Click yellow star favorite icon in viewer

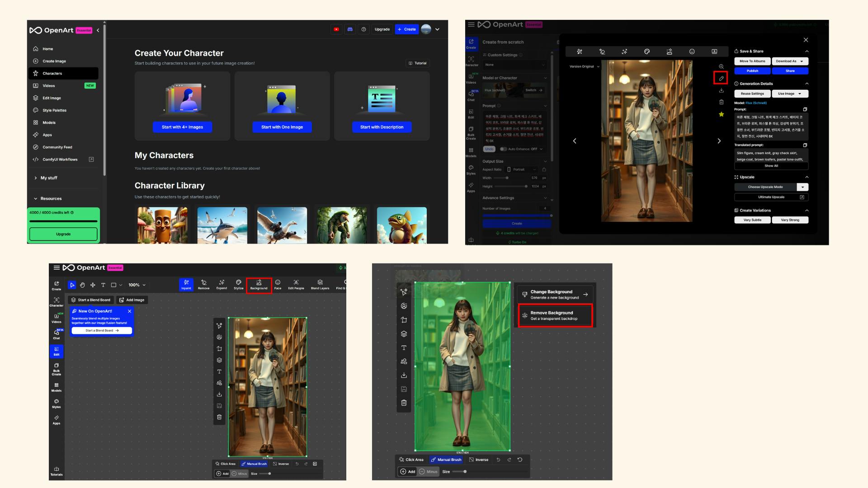tap(721, 114)
